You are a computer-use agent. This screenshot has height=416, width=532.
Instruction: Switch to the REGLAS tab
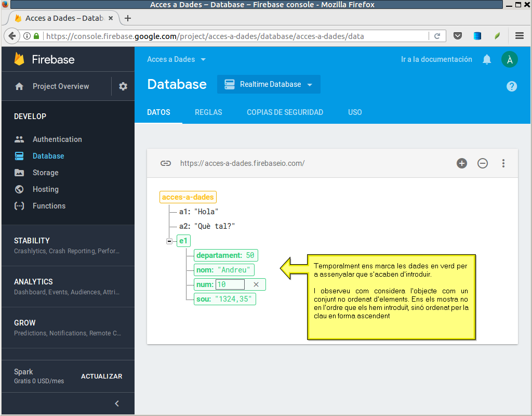208,112
